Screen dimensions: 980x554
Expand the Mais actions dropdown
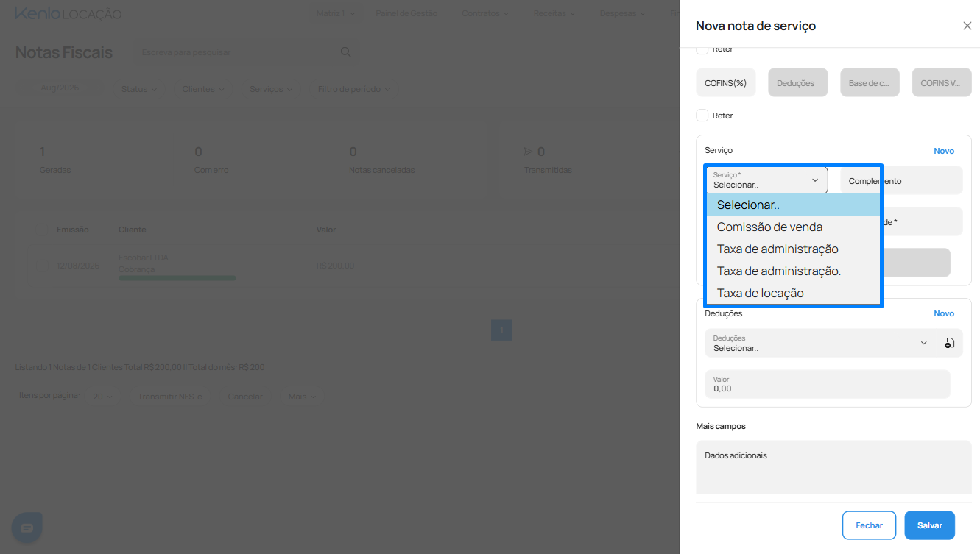pos(302,397)
